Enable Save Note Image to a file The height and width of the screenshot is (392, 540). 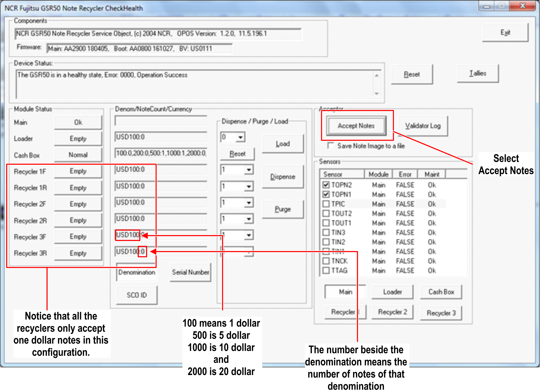330,146
